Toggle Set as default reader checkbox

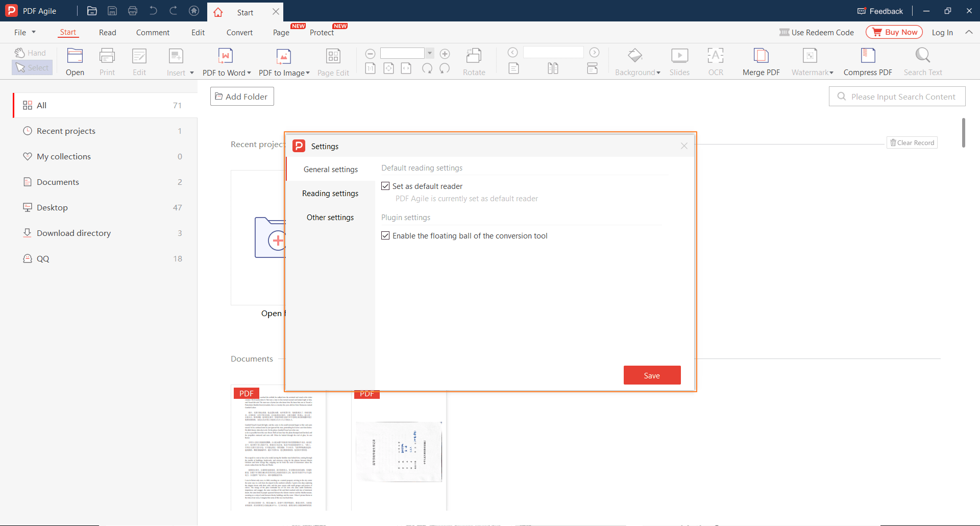[385, 186]
